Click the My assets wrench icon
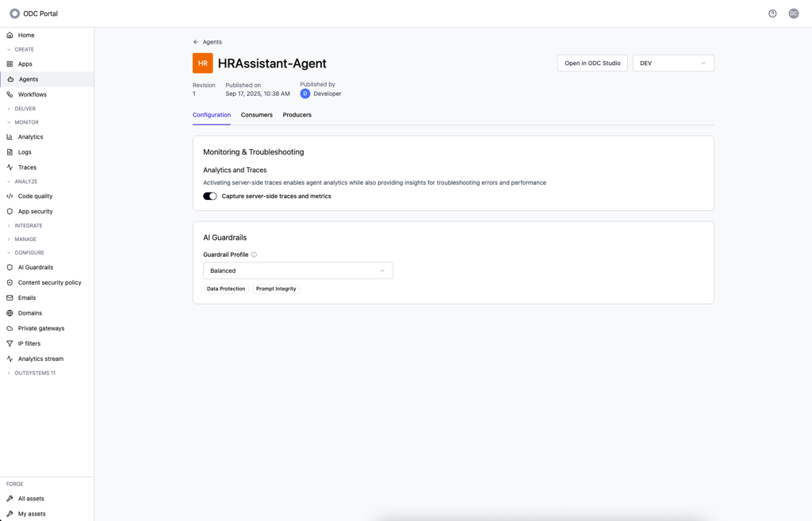The width and height of the screenshot is (812, 521). (10, 514)
